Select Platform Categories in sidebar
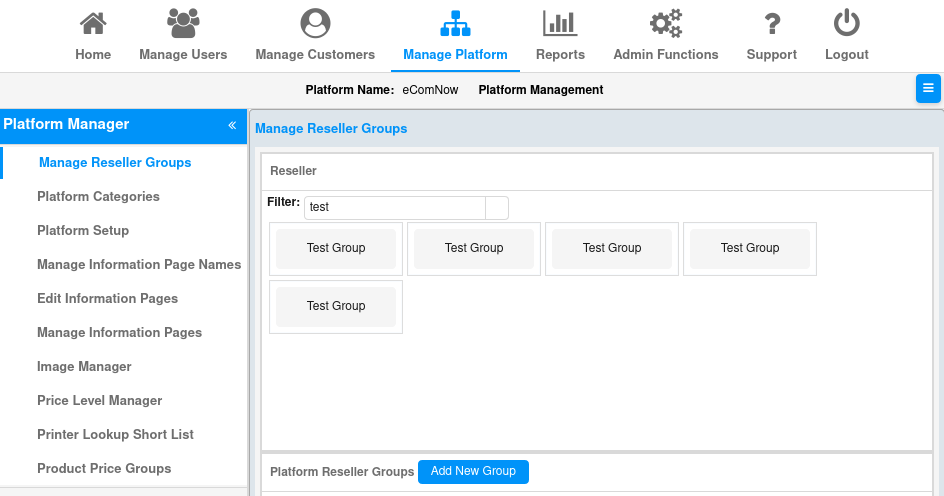This screenshot has width=944, height=496. [98, 197]
